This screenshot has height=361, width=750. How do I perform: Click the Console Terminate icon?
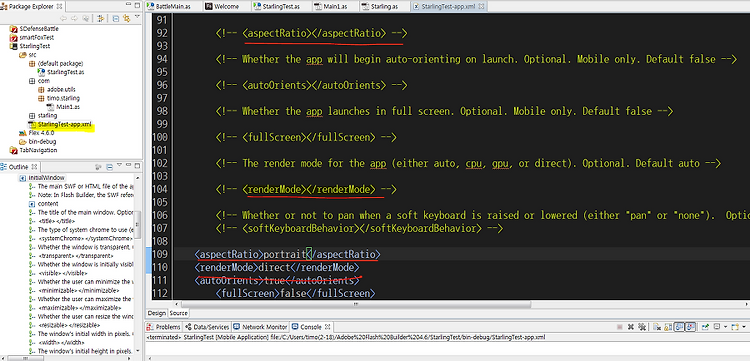(619, 327)
